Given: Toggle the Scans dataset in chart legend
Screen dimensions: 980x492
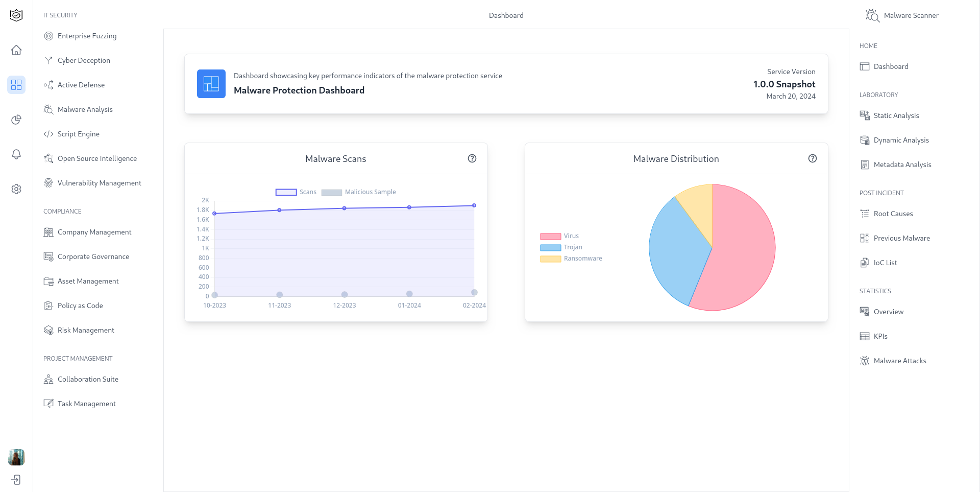Looking at the screenshot, I should pyautogui.click(x=297, y=192).
